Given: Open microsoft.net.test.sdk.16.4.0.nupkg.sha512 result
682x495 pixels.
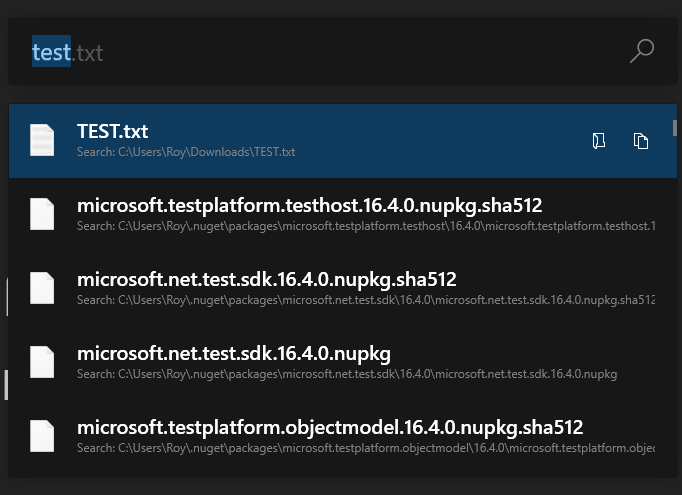Looking at the screenshot, I should (x=266, y=280).
